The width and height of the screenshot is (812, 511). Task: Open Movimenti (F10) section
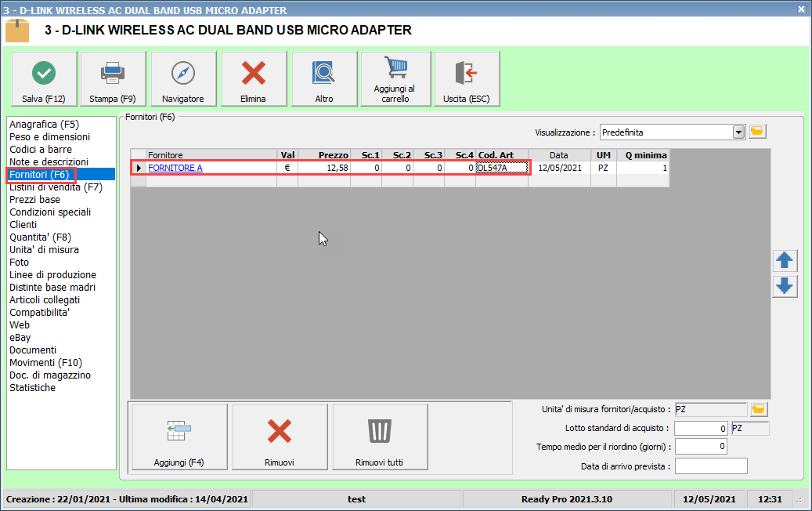[45, 362]
